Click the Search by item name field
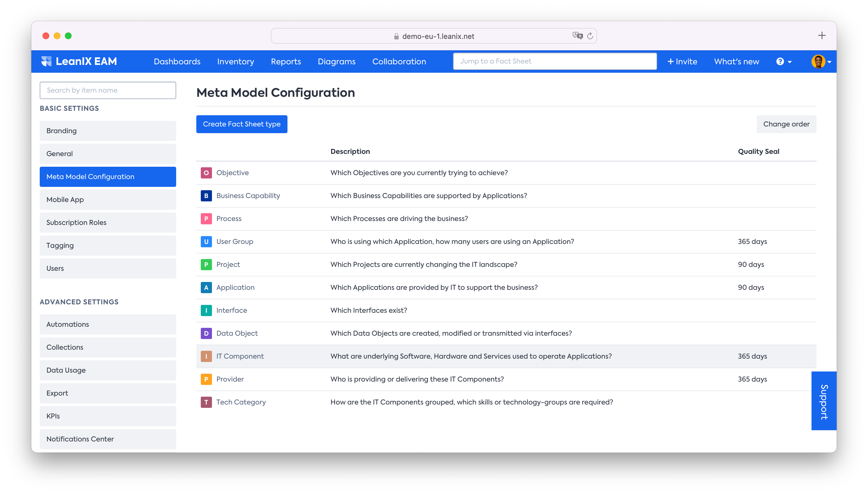Screen dimensions: 868x494 pos(108,90)
